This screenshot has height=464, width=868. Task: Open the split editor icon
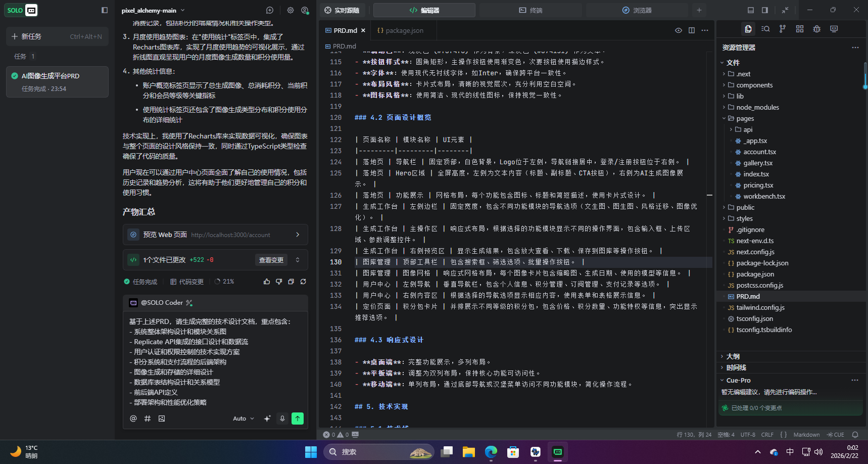tap(691, 30)
